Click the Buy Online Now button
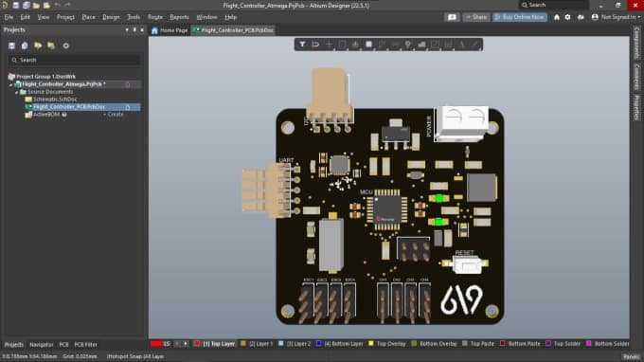This screenshot has width=644, height=362. (520, 17)
